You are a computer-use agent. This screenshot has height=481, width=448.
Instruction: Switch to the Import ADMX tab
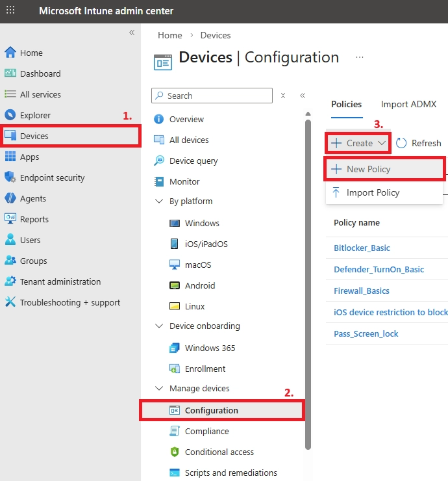(x=408, y=104)
